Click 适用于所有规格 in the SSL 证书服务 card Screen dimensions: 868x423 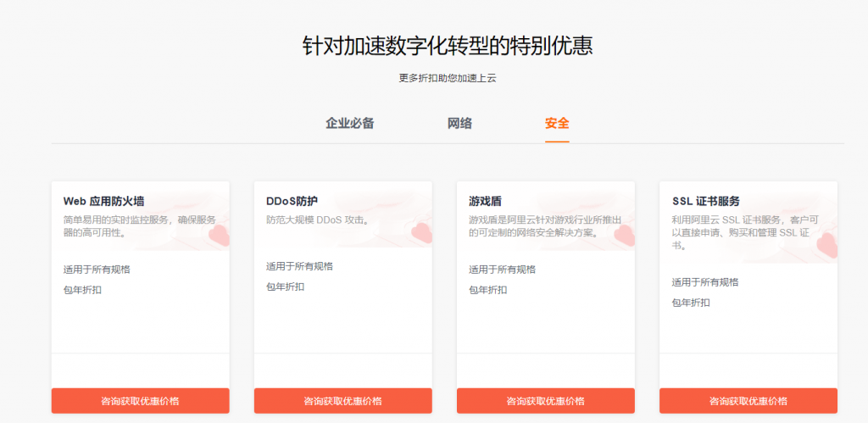click(x=705, y=282)
